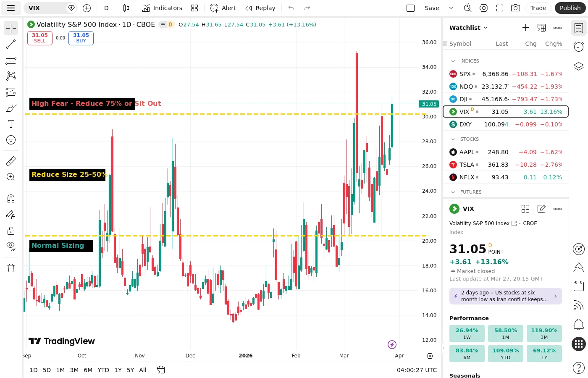Open quick search icon in toolbar
Viewport: 588px width, 378px height.
pos(467,8)
